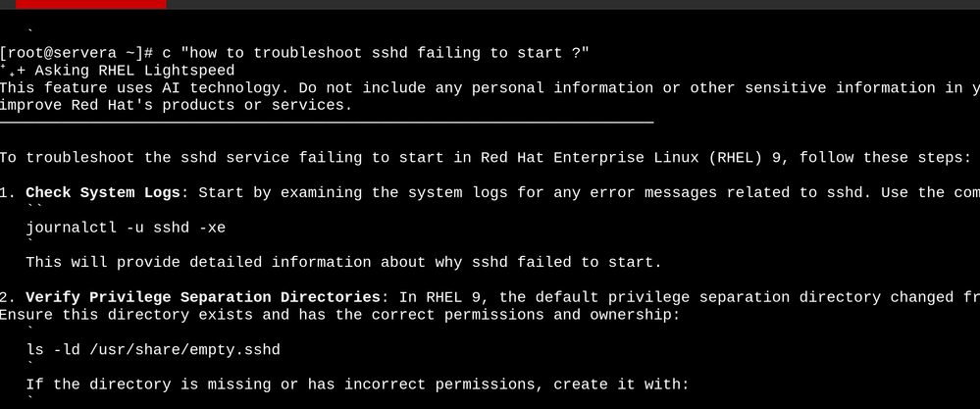Click bold 'Verify Privilege Separation Directories' heading

[x=203, y=296]
